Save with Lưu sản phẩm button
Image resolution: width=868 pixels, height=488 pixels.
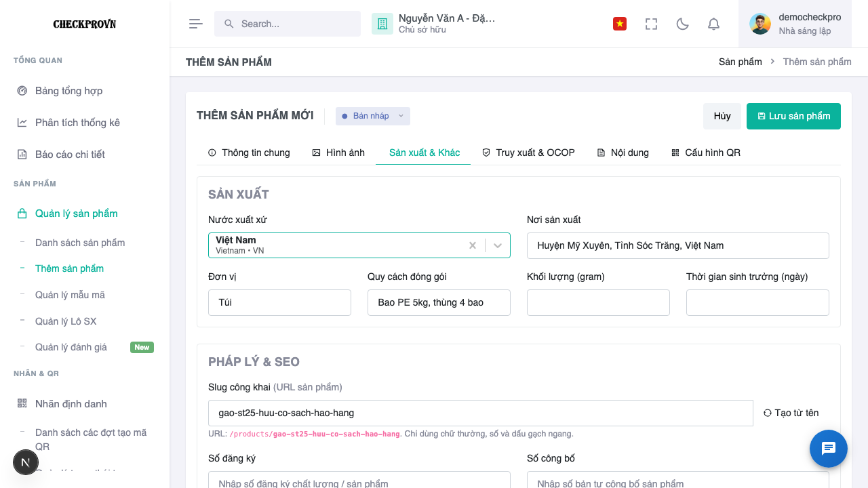[793, 116]
